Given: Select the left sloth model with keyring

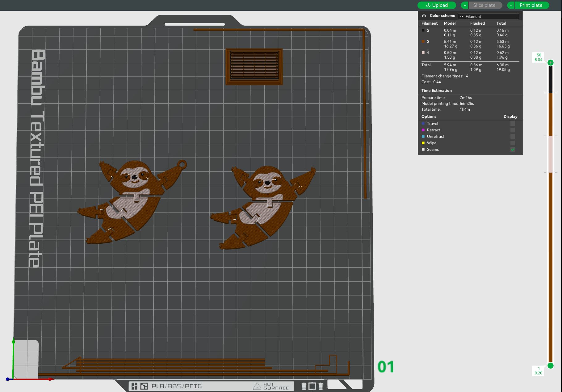Looking at the screenshot, I should [x=131, y=202].
